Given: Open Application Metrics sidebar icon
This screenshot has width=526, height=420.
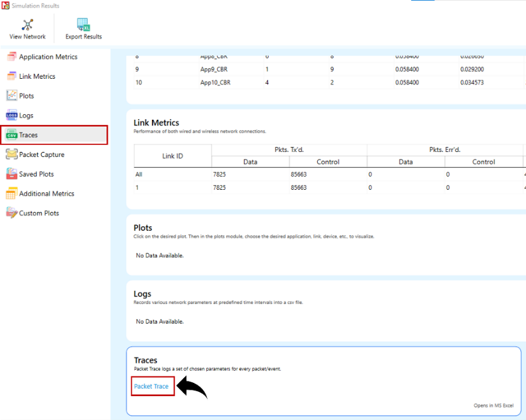Looking at the screenshot, I should pyautogui.click(x=11, y=57).
